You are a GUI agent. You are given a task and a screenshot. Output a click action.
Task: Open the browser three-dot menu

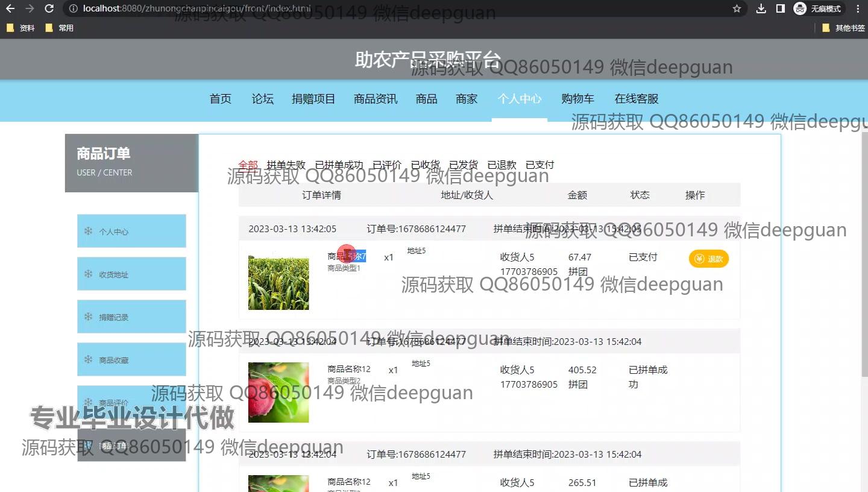pyautogui.click(x=858, y=8)
